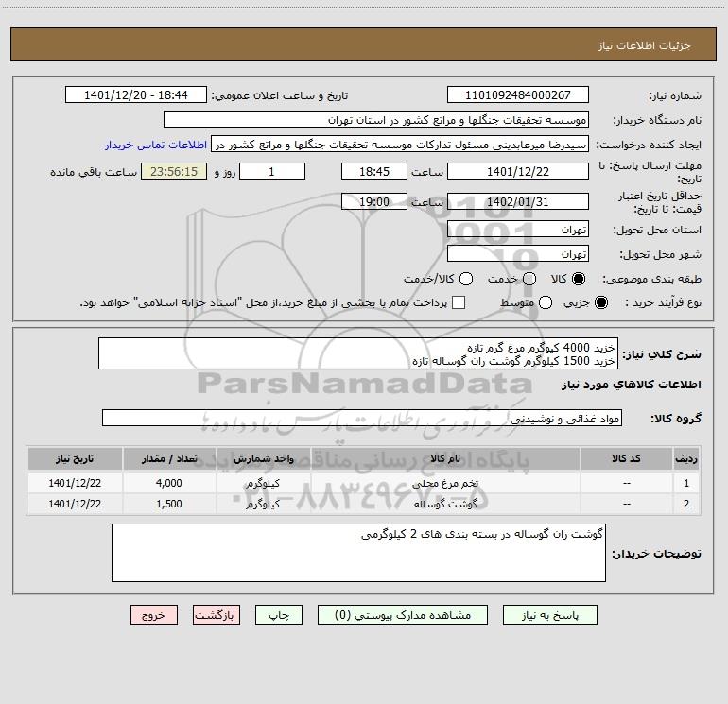Viewport: 728px width, 704px height.
Task: Click the جزئیات اطلاعات نیاز header title
Action: coord(645,45)
